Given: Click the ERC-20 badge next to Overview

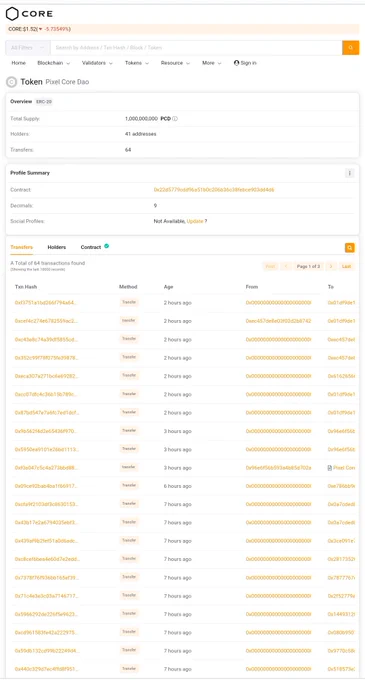Looking at the screenshot, I should (x=43, y=102).
